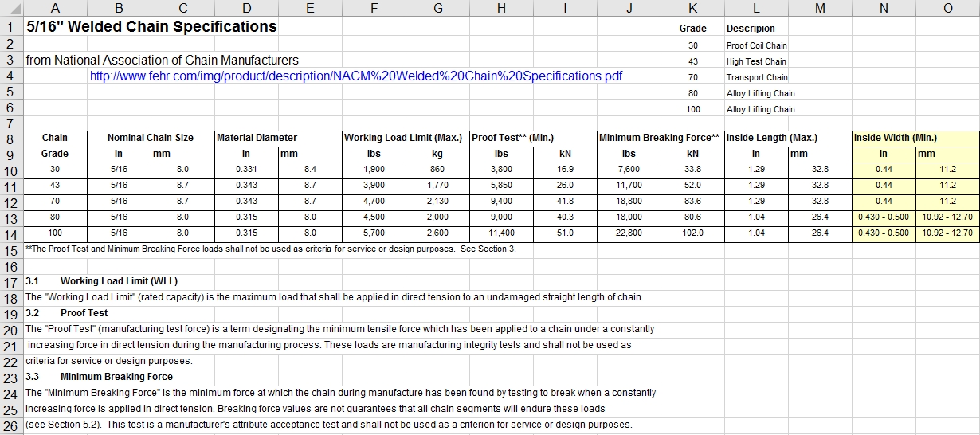Select row 15 row number

click(10, 249)
